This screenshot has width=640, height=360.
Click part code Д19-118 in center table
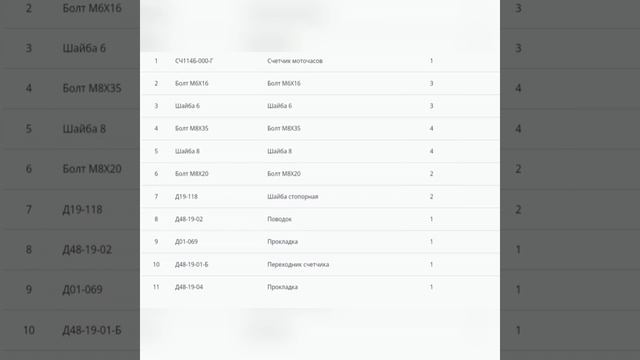[x=186, y=196]
